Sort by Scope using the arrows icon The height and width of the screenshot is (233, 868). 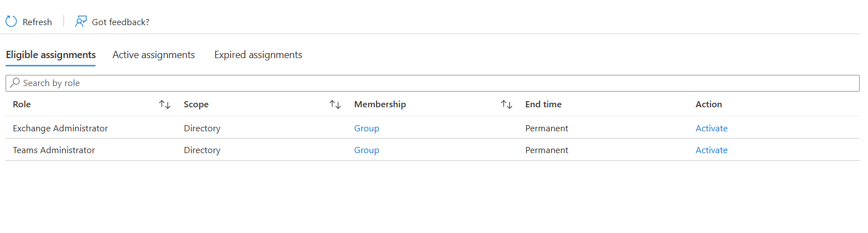tap(335, 104)
